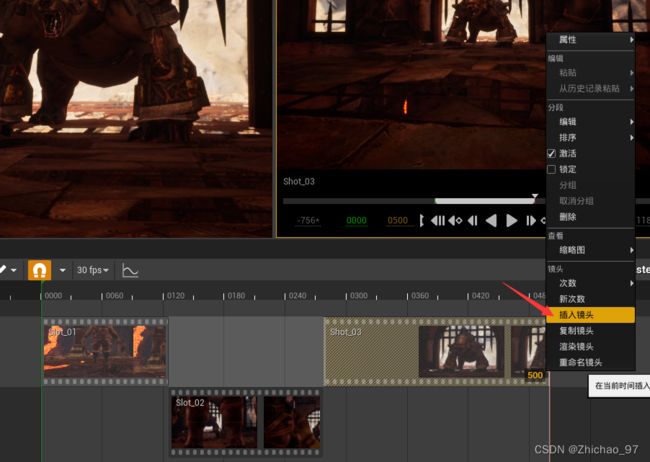
Task: Choose 渲染镜头 from the context menu
Action: click(x=591, y=347)
